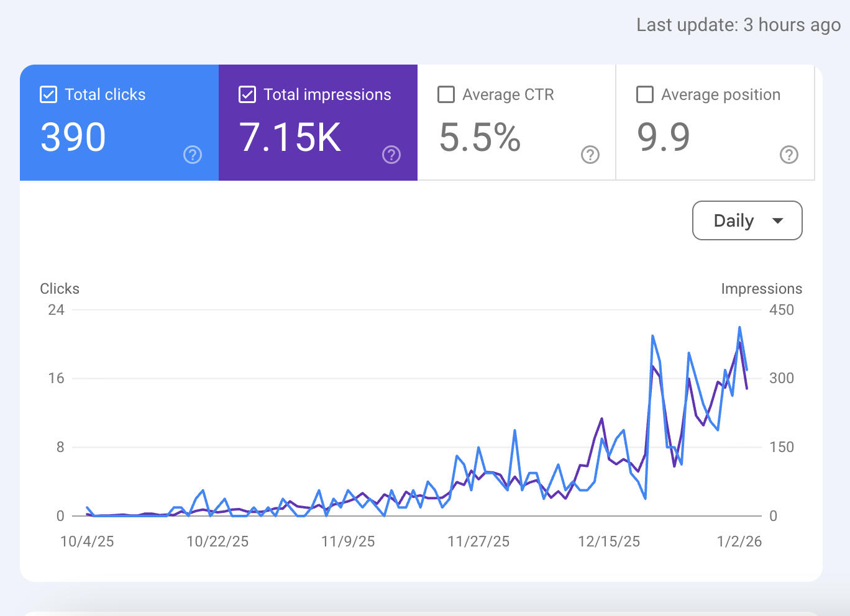Switch to the Average position card
This screenshot has height=616, width=850.
715,122
